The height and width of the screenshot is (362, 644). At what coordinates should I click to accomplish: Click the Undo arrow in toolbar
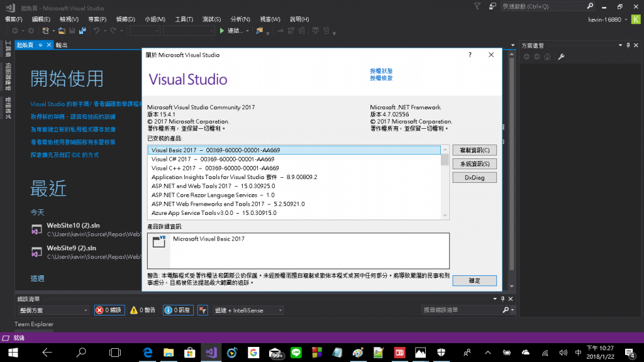click(x=96, y=31)
